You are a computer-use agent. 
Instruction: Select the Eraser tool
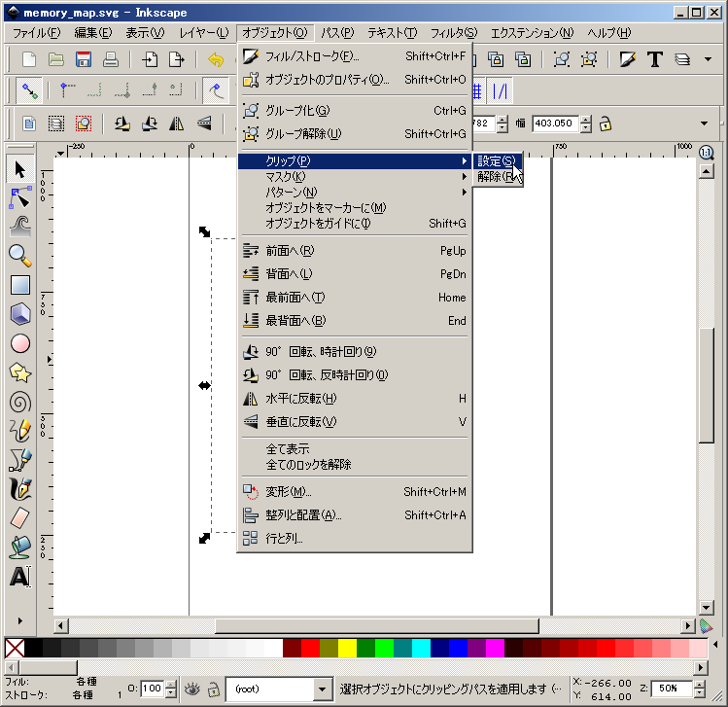(x=20, y=518)
